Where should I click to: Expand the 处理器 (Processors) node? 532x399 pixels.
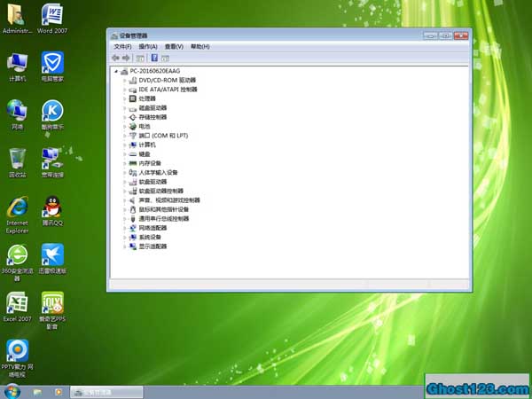[x=124, y=98]
